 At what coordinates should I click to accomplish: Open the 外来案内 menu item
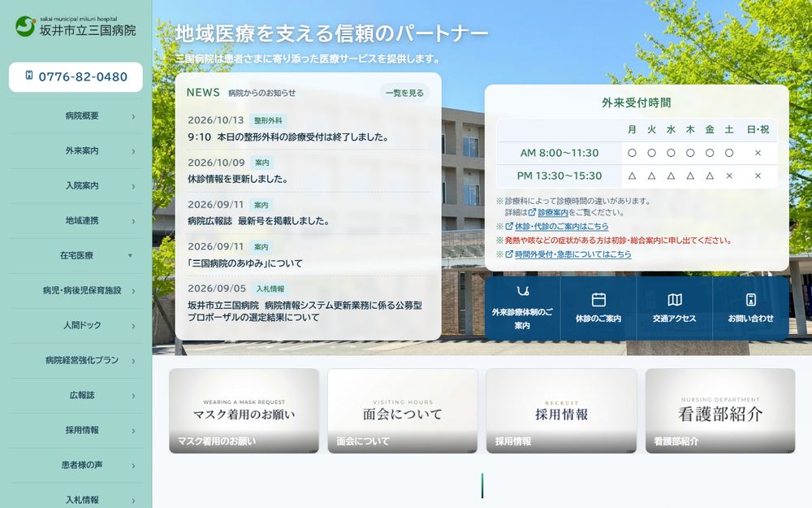coord(76,151)
